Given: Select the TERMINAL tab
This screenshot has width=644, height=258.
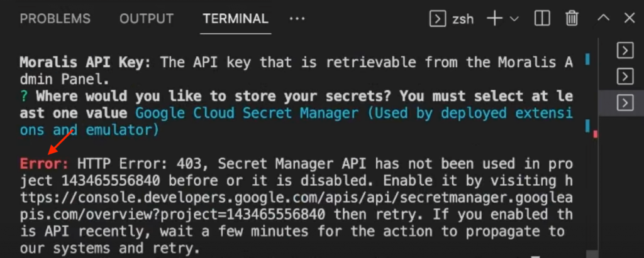Looking at the screenshot, I should pyautogui.click(x=235, y=19).
